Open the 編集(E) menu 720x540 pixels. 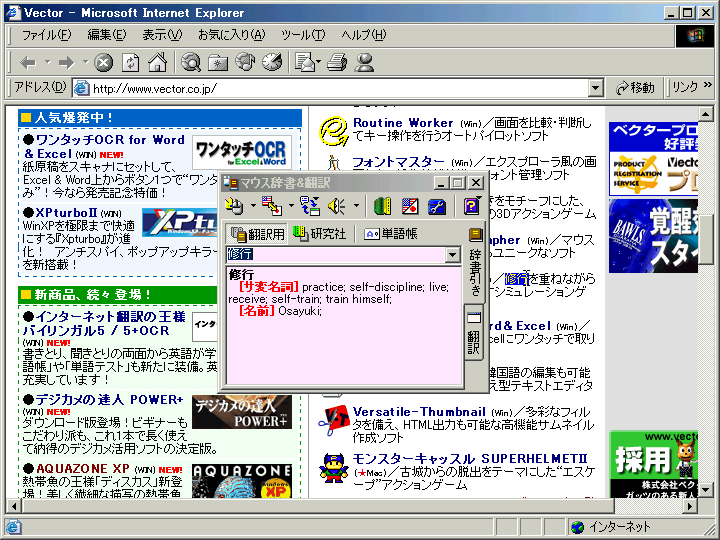(107, 35)
